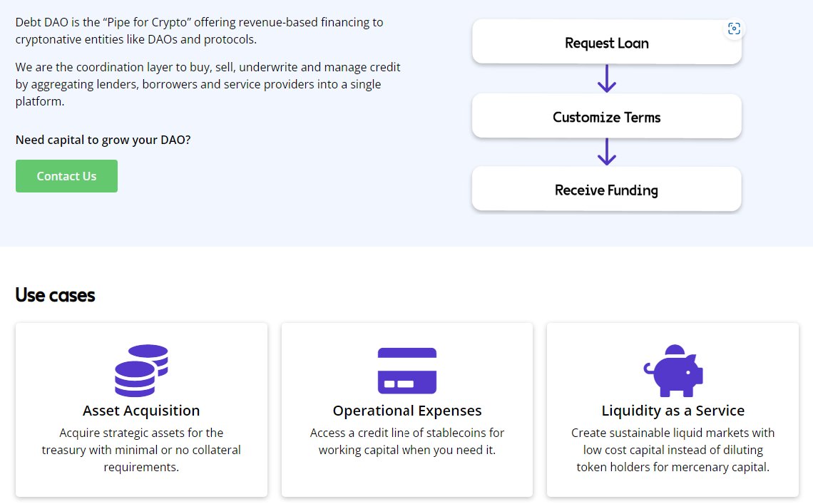The height and width of the screenshot is (504, 813).
Task: Click the coordination layer paragraph
Action: click(x=208, y=84)
